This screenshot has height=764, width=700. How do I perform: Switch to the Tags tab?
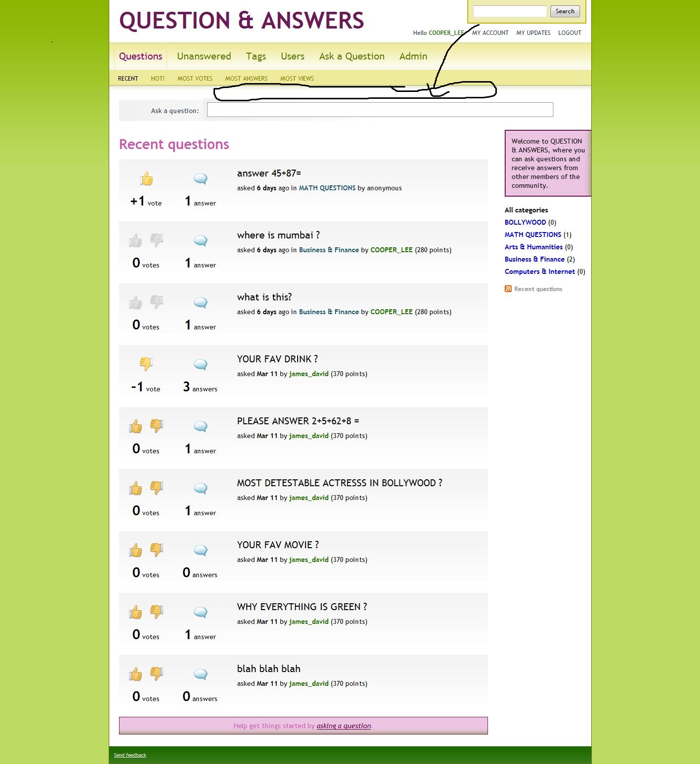point(256,57)
